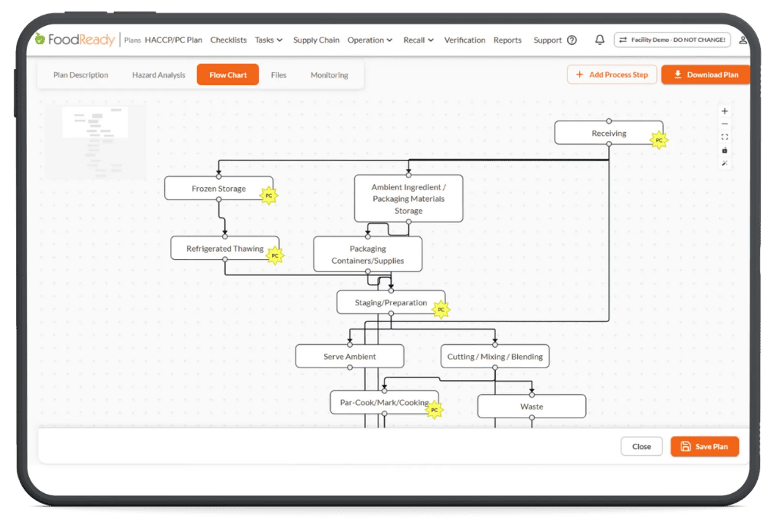Select the Ambient Ingredient / Packaging Materials Storage node
This screenshot has width=775, height=532.
tap(408, 199)
